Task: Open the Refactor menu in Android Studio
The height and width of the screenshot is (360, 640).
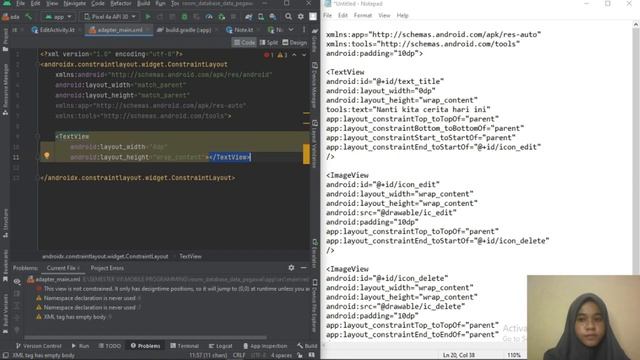Action: point(121,3)
